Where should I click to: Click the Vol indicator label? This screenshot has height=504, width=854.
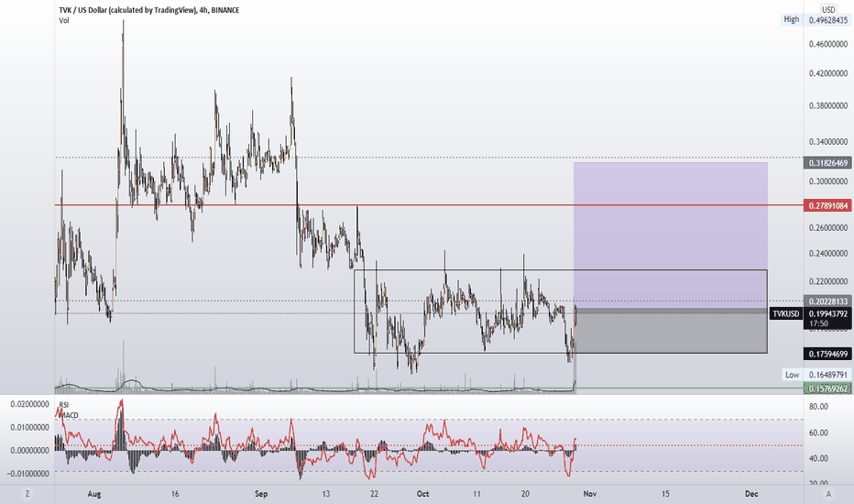click(64, 21)
